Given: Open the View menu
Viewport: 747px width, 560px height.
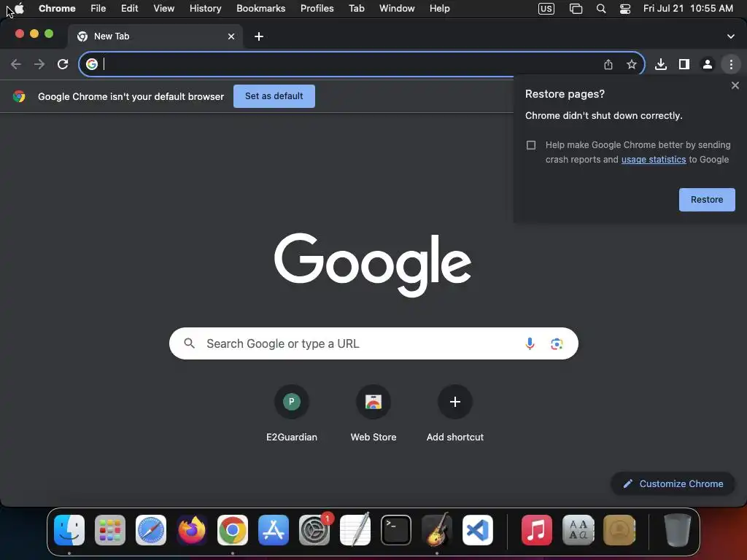Looking at the screenshot, I should click(x=163, y=8).
